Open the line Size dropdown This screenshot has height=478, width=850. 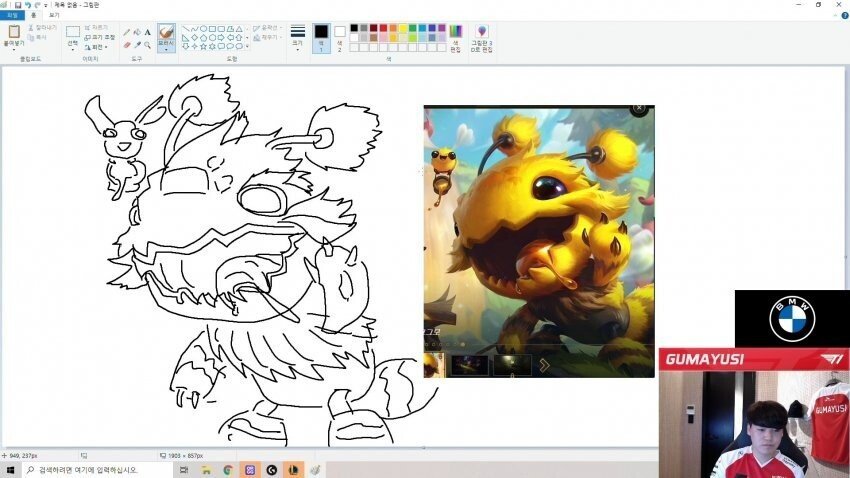[x=297, y=38]
